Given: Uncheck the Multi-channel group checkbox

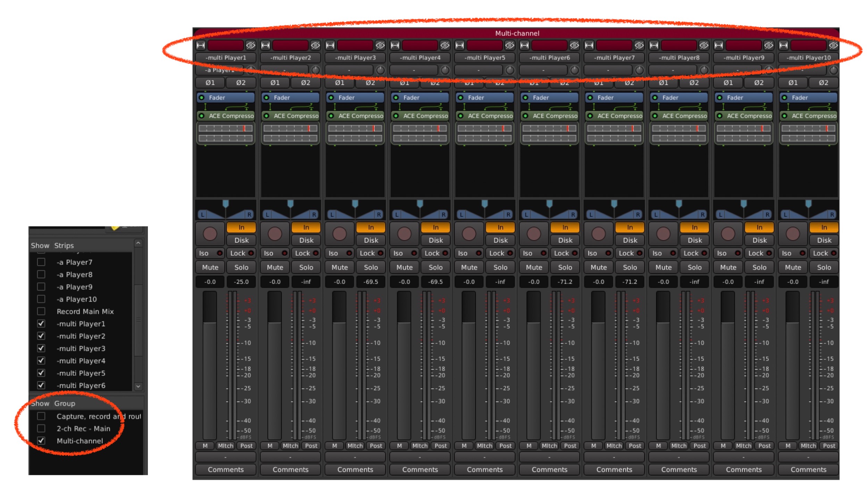Looking at the screenshot, I should [41, 440].
